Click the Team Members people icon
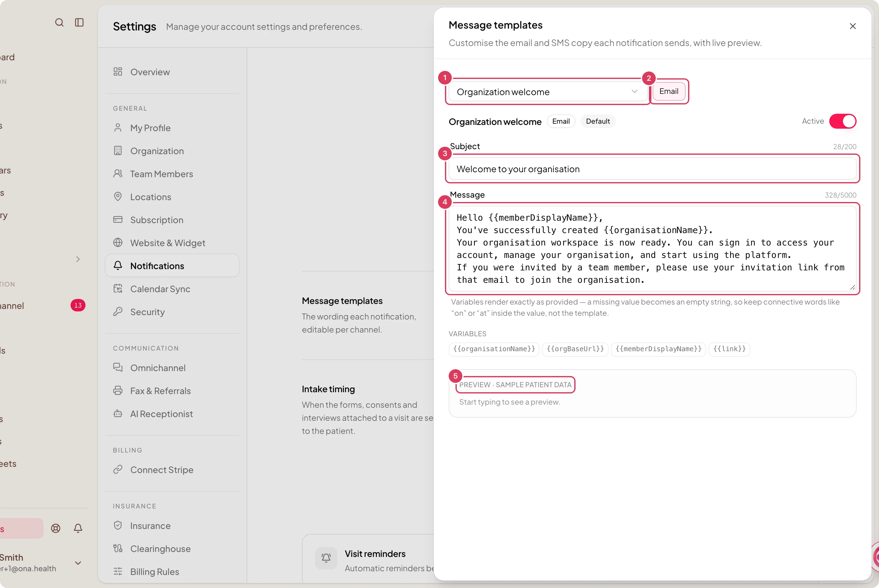 (x=118, y=174)
